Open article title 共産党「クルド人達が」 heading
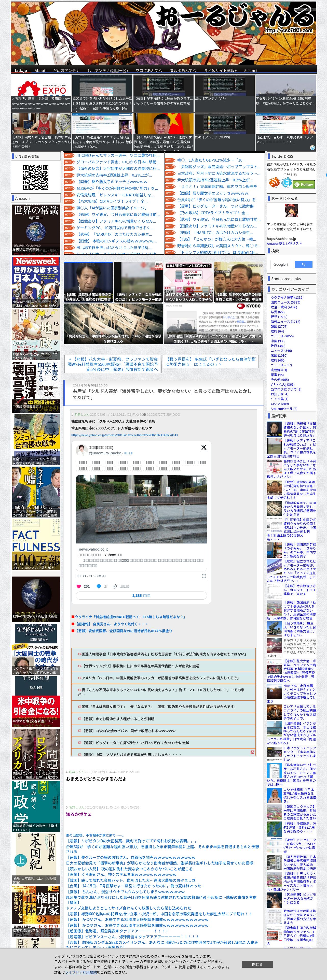 coord(162,394)
